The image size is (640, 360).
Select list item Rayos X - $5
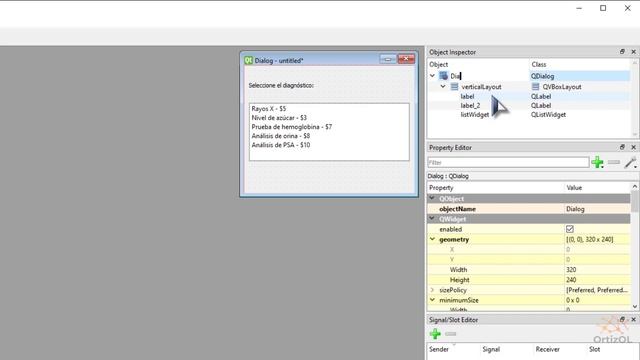pyautogui.click(x=269, y=109)
